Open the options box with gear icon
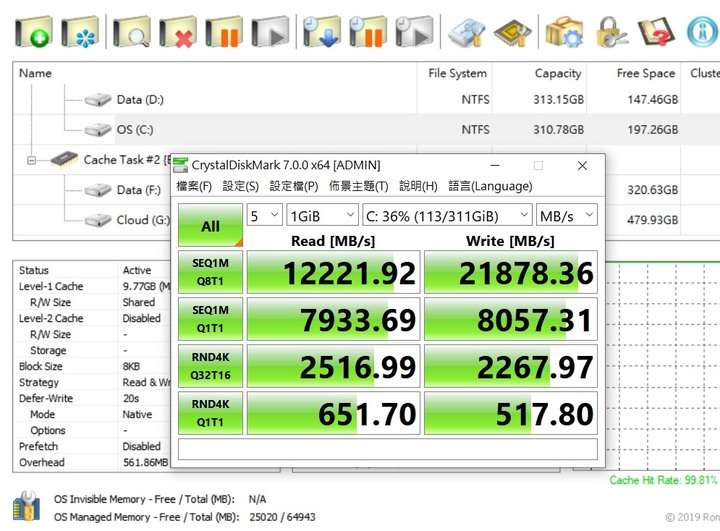 (x=564, y=31)
